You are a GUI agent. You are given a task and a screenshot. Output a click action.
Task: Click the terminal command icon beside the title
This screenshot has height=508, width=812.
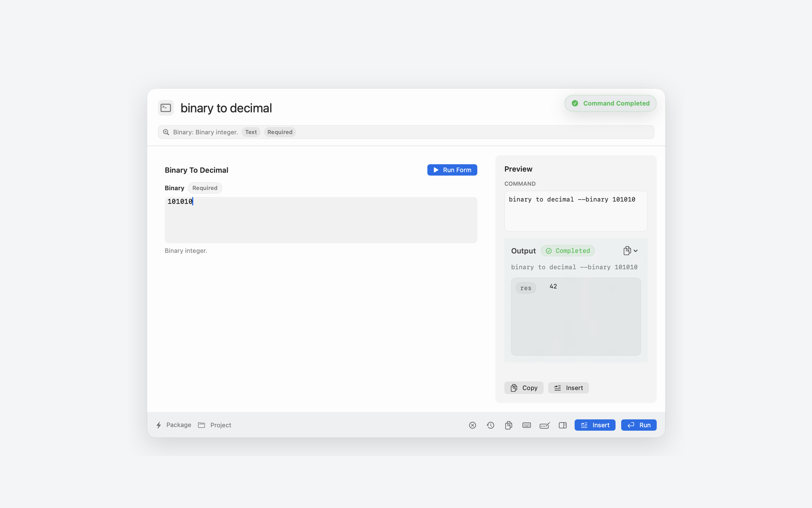point(166,108)
